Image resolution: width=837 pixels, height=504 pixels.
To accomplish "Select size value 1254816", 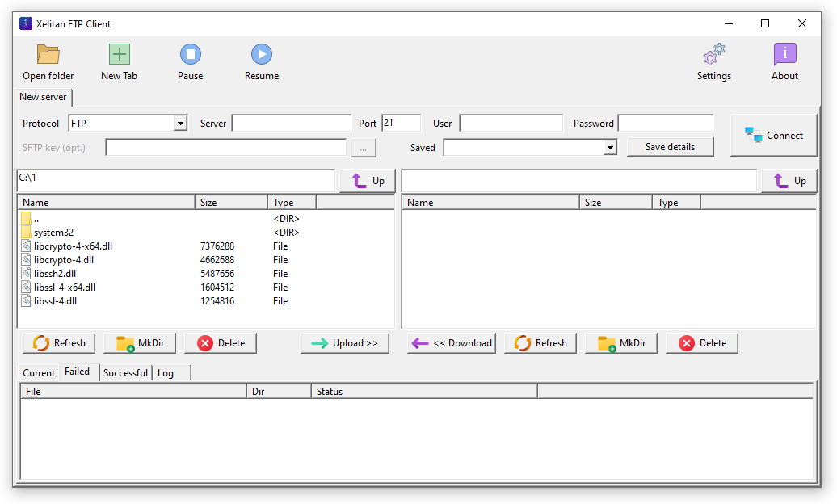I will [217, 301].
